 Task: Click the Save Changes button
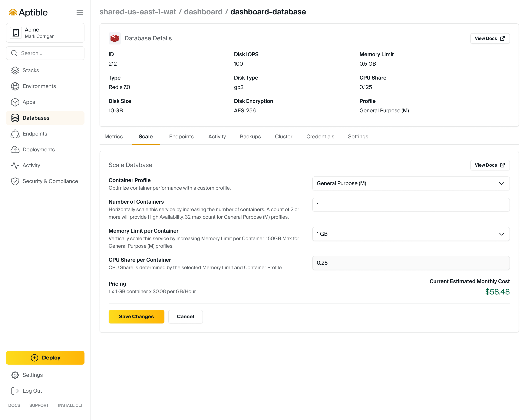[x=136, y=317]
